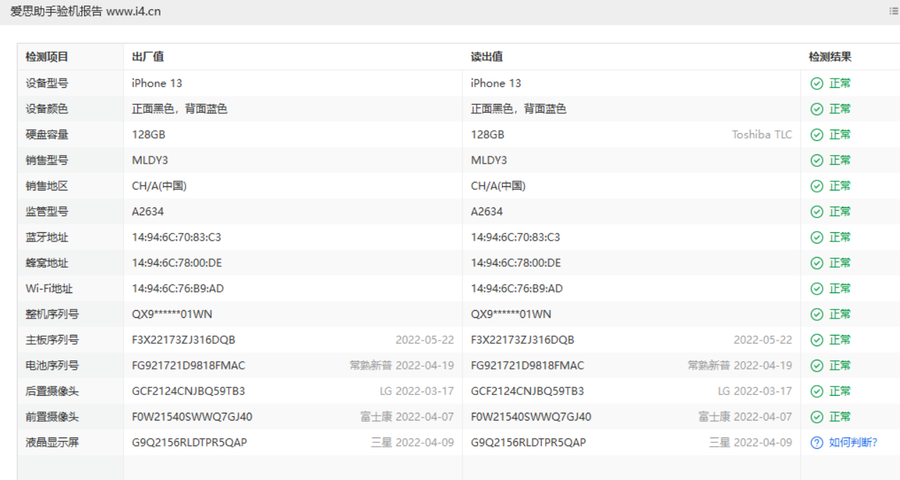Click the green check icon in 整机序列号 row
900x480 pixels.
tap(817, 315)
